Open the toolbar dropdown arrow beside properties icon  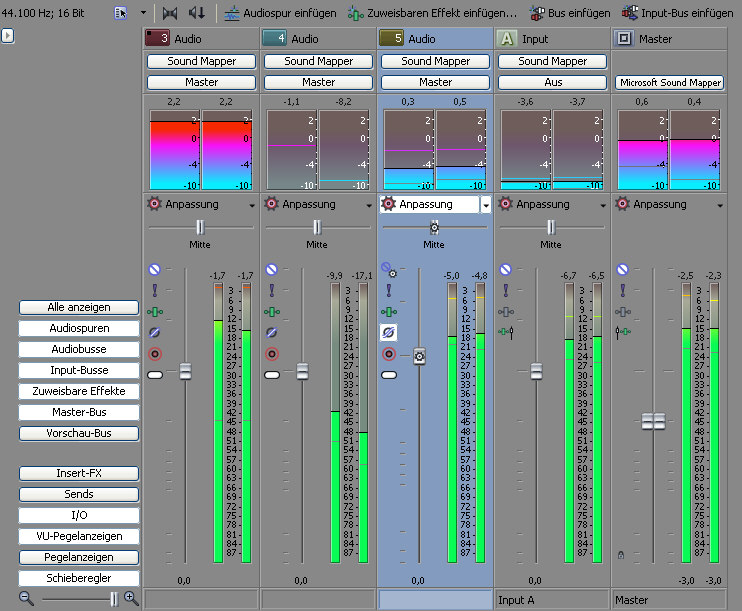tap(142, 13)
